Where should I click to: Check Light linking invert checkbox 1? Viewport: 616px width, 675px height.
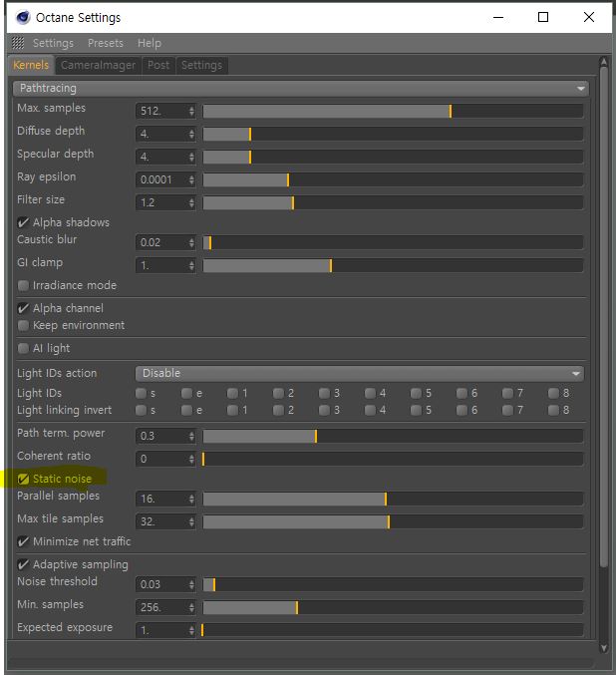232,410
